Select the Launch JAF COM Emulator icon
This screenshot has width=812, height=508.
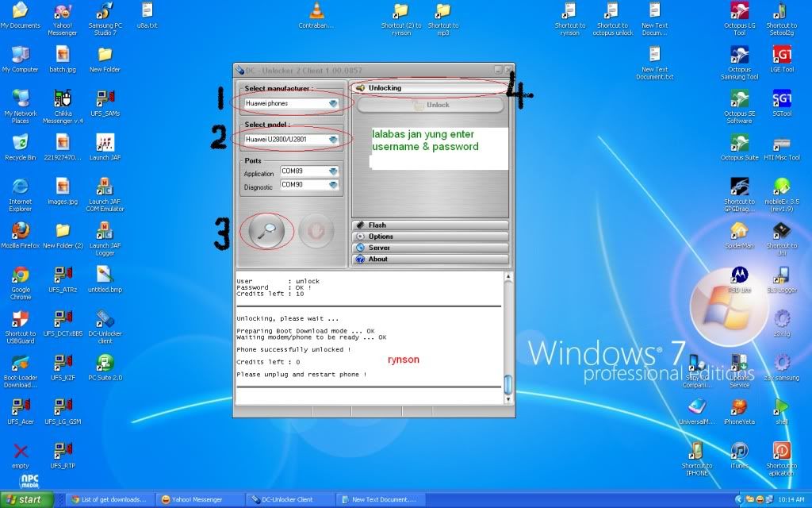[105, 195]
